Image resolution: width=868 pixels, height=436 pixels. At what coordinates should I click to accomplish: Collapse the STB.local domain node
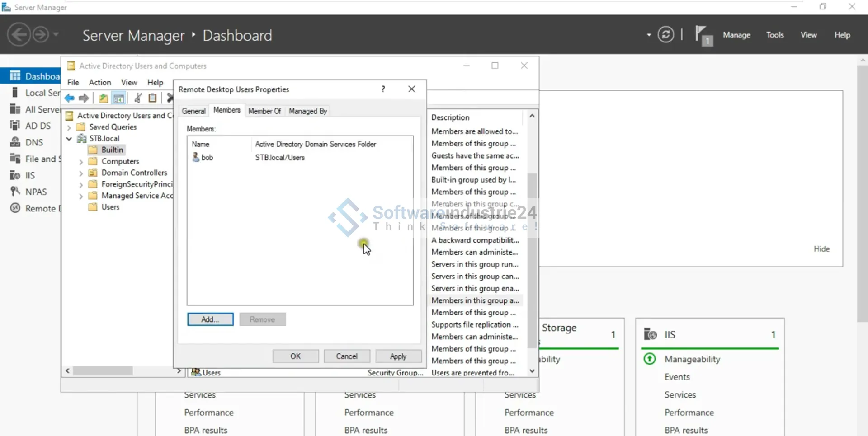point(69,139)
